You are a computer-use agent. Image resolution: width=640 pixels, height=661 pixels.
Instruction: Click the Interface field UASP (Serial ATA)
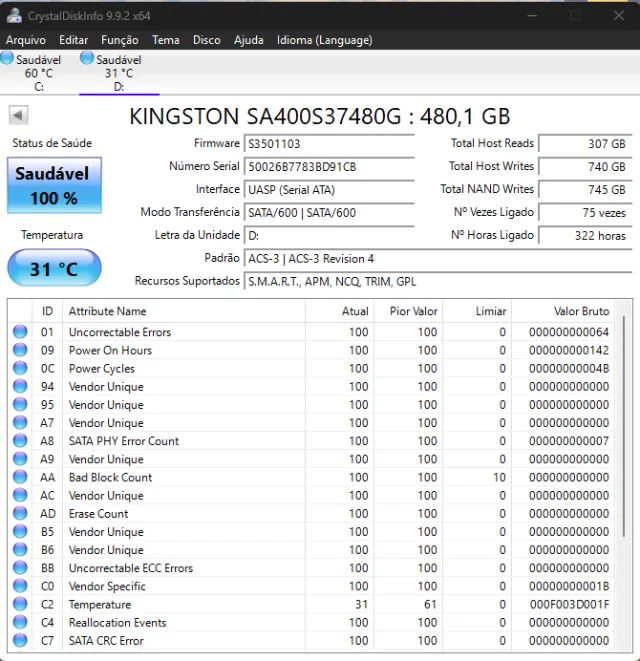point(329,190)
